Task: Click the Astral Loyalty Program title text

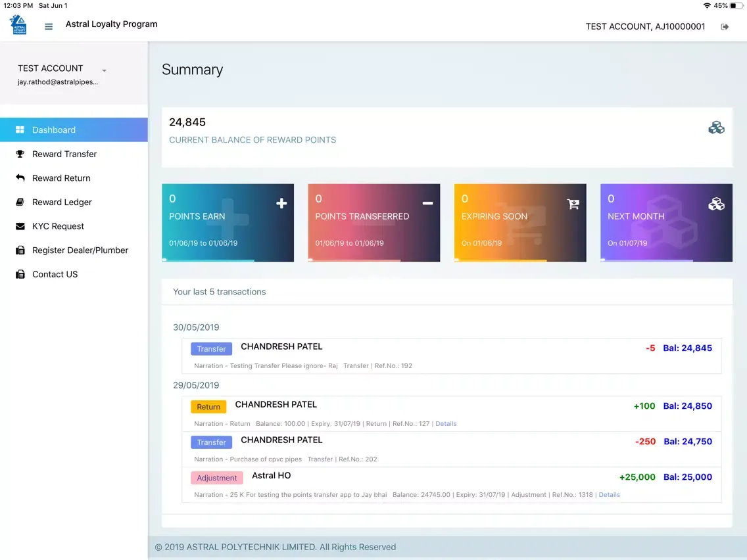Action: pos(112,24)
